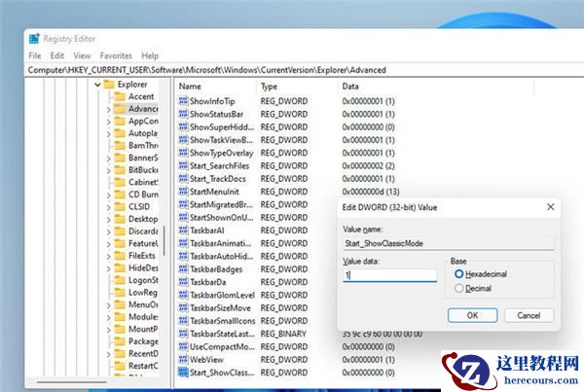This screenshot has height=392, width=584.
Task: Select the Accent folder icon
Action: tap(120, 97)
